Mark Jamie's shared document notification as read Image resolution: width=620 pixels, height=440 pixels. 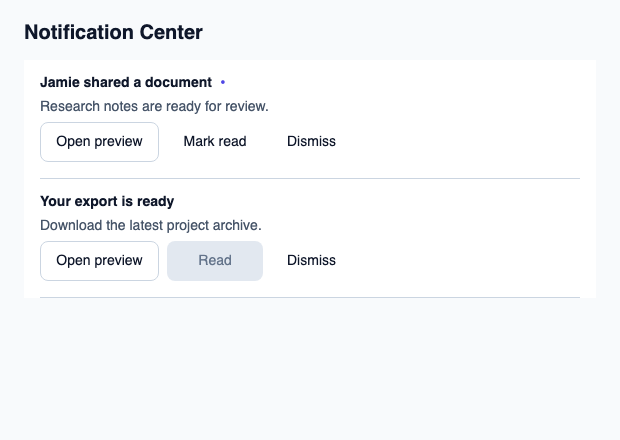click(215, 142)
